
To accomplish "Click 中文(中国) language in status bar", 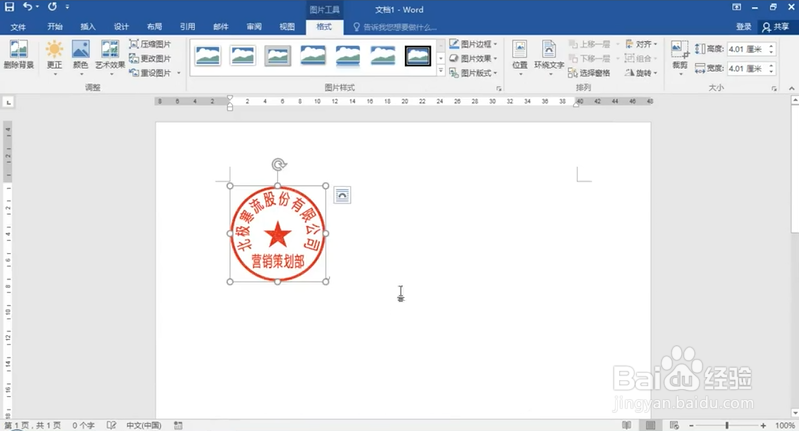I will [x=144, y=425].
